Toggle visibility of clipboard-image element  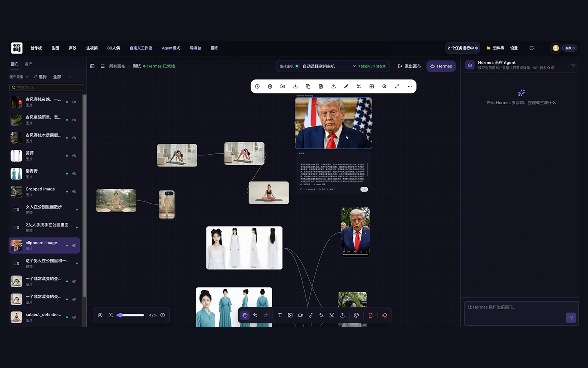[74, 245]
